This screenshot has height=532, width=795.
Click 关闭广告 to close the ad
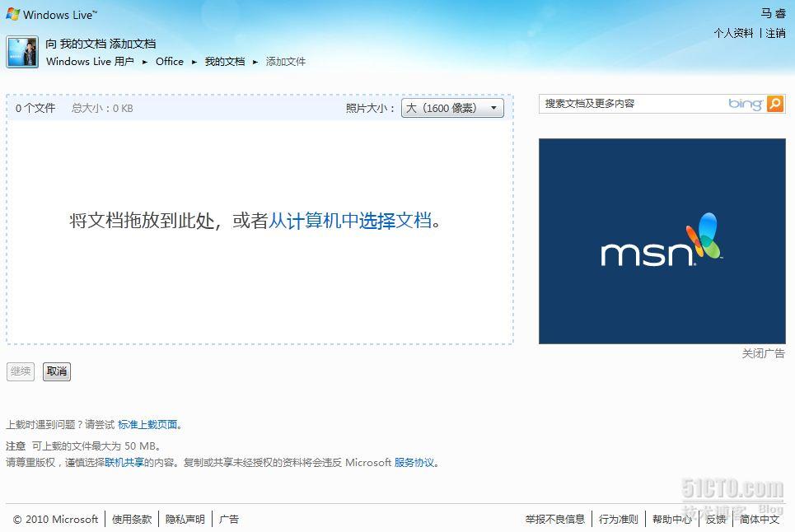pos(763,353)
